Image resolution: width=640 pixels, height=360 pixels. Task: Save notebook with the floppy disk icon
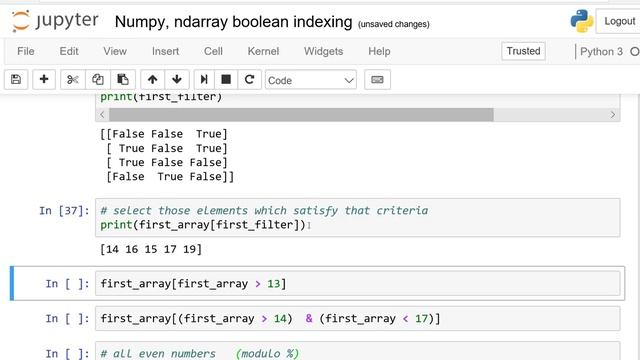(x=16, y=80)
